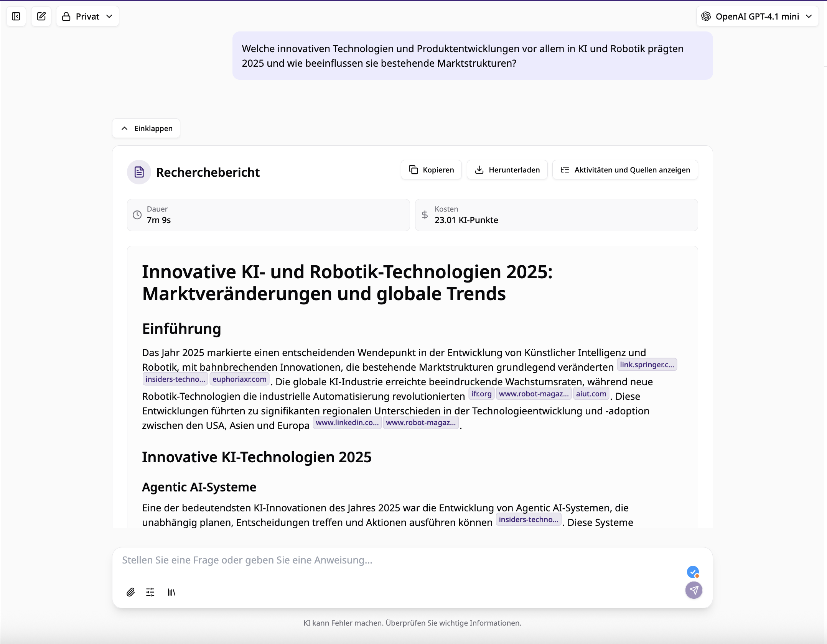Image resolution: width=827 pixels, height=644 pixels.
Task: Attach a file with the paperclip icon
Action: pyautogui.click(x=130, y=592)
